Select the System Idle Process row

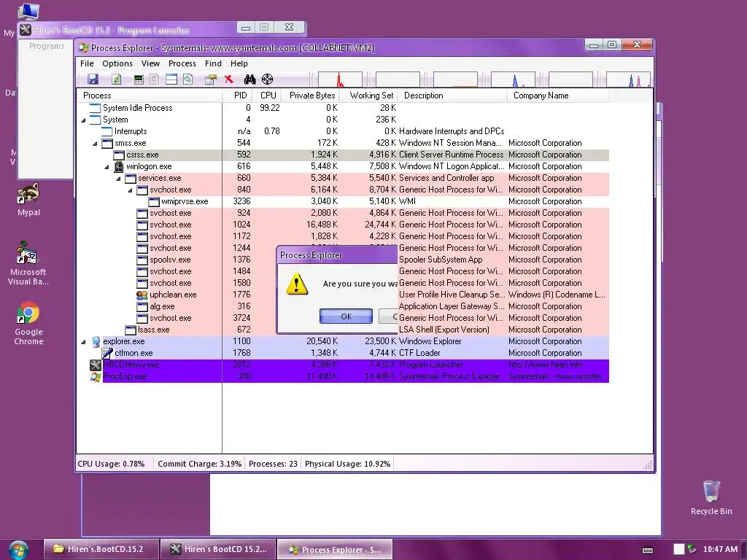[343, 108]
